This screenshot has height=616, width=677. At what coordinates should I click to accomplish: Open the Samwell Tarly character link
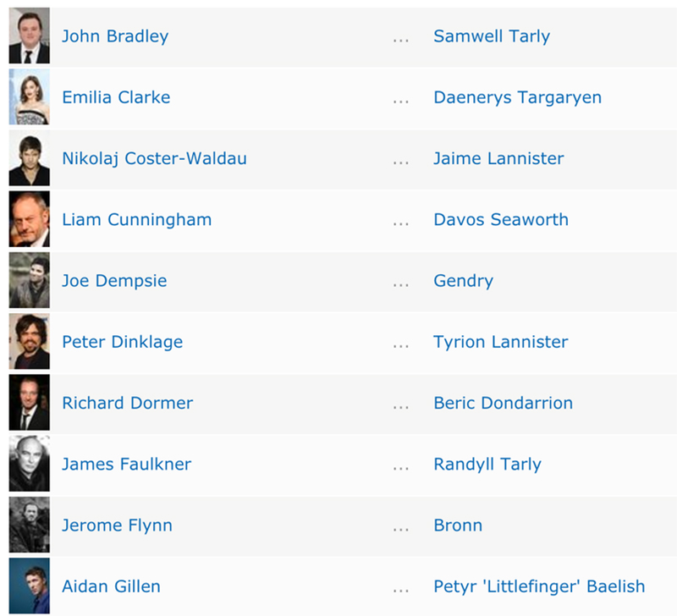[x=492, y=36]
